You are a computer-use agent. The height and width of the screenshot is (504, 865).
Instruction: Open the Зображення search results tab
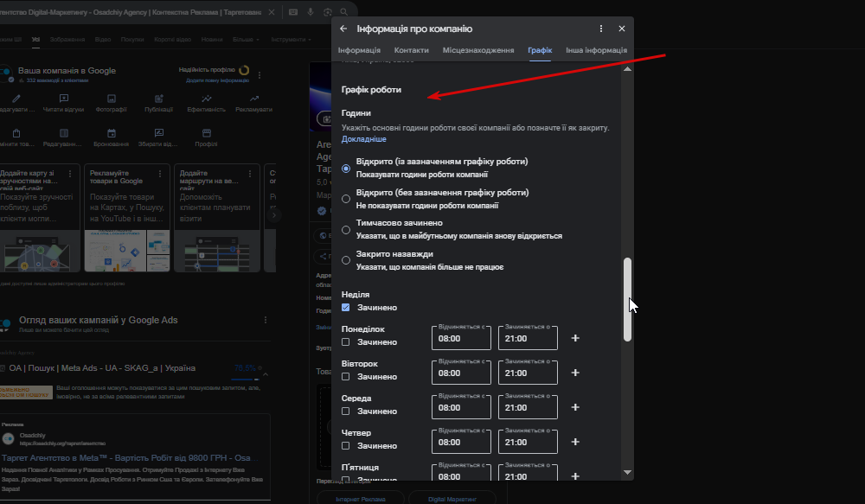click(x=67, y=40)
